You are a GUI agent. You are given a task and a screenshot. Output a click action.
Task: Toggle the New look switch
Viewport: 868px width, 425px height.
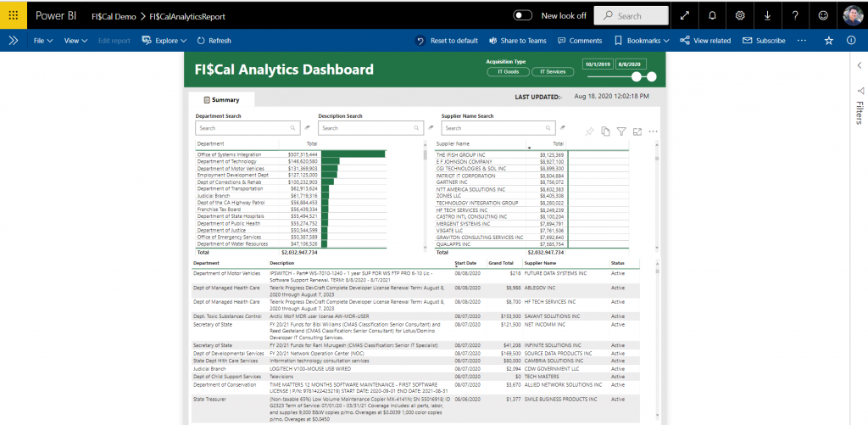[523, 15]
